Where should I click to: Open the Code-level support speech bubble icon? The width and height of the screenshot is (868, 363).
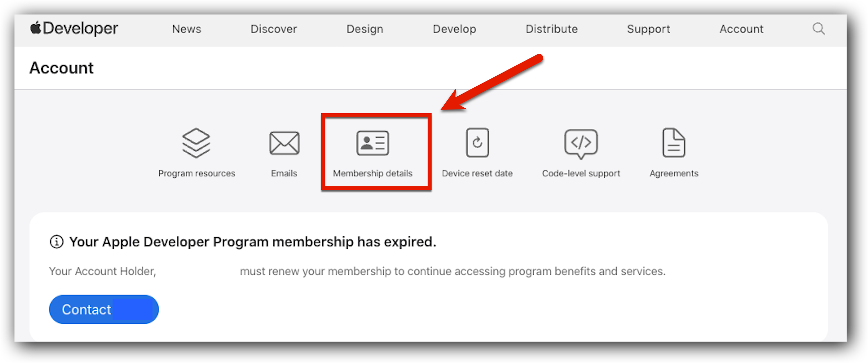581,144
